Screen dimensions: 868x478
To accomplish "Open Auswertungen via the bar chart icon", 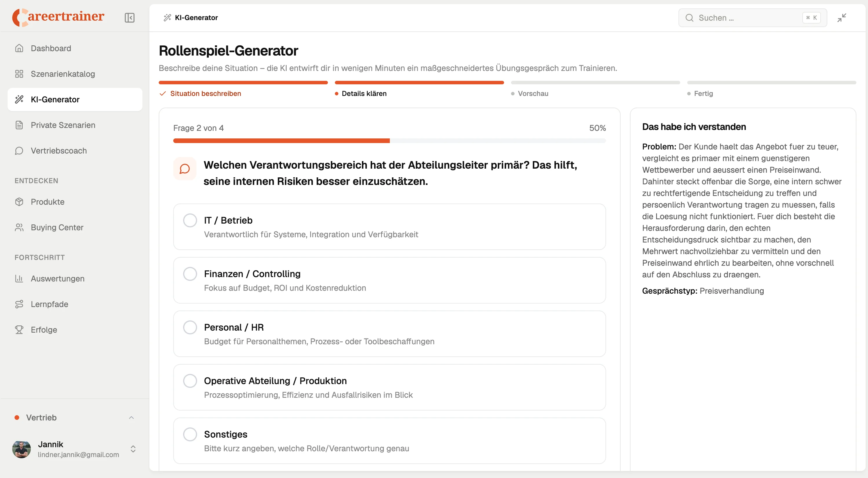I will click(x=19, y=279).
